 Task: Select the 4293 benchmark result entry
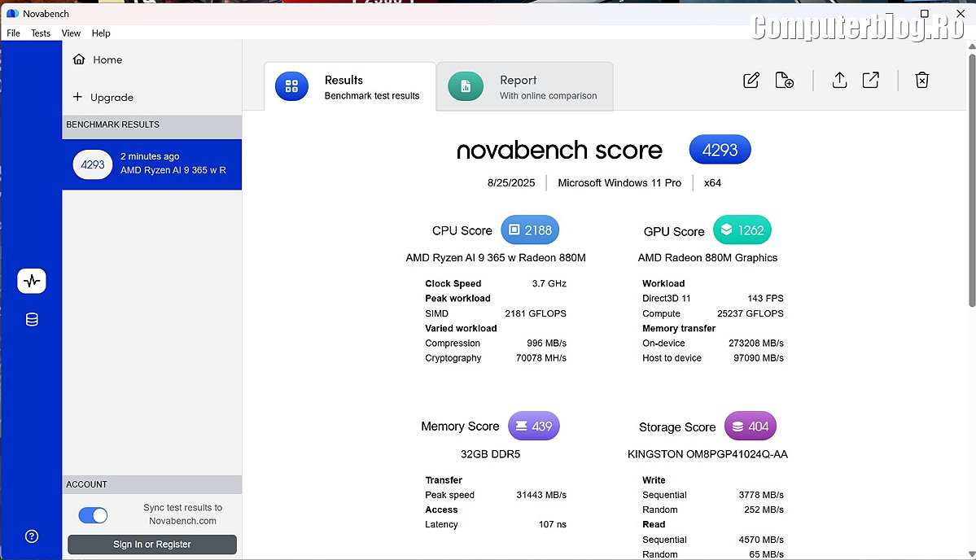(x=152, y=164)
